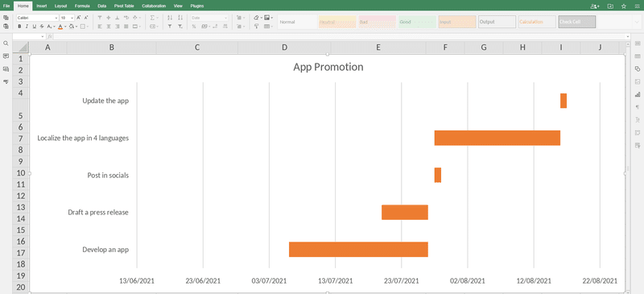The height and width of the screenshot is (294, 644).
Task: Mark document as favorite star
Action: click(x=623, y=6)
